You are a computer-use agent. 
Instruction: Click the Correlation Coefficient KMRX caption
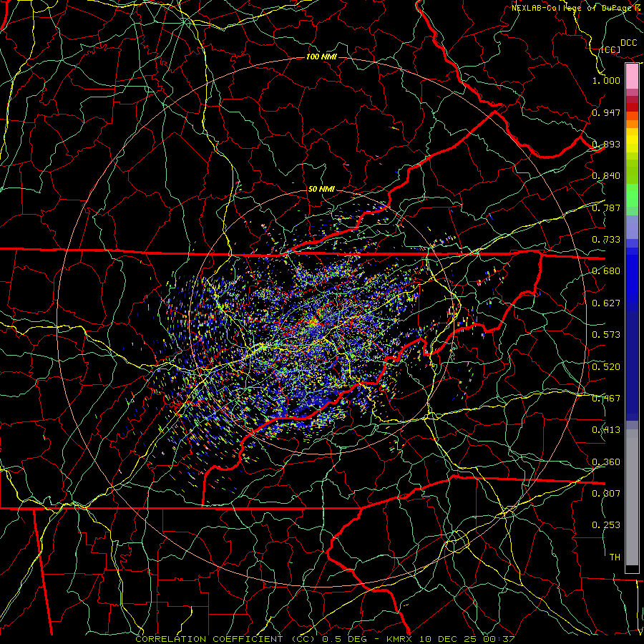pyautogui.click(x=325, y=639)
